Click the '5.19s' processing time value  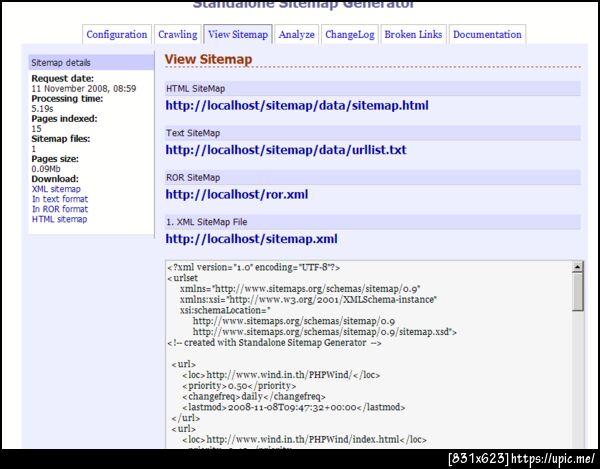(x=42, y=109)
